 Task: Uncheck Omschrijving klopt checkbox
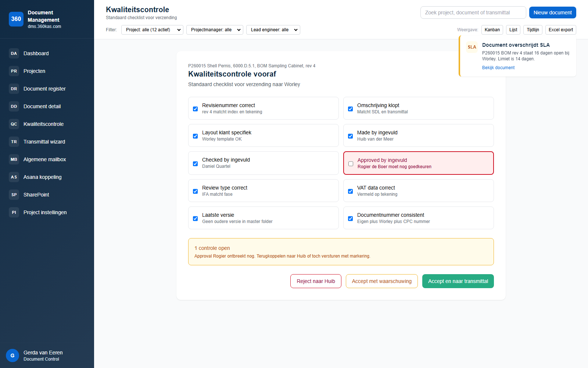351,109
